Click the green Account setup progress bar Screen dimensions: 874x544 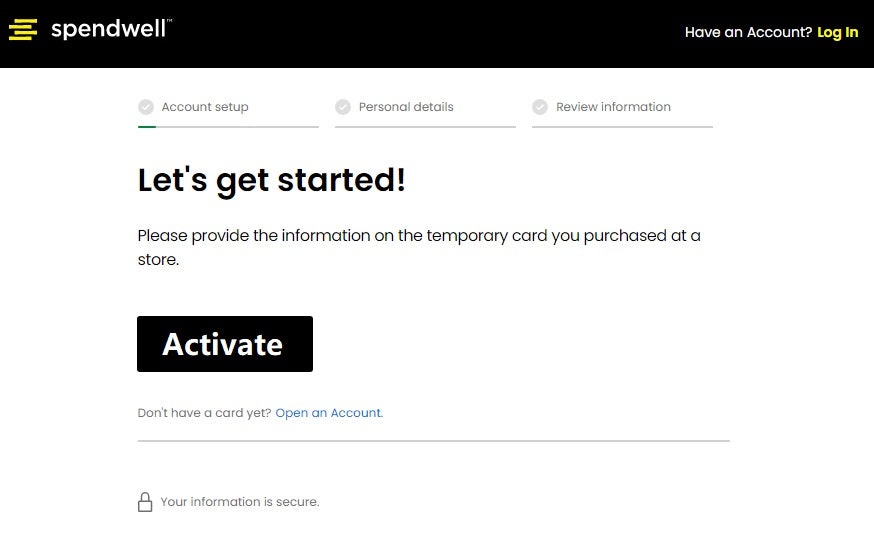147,127
